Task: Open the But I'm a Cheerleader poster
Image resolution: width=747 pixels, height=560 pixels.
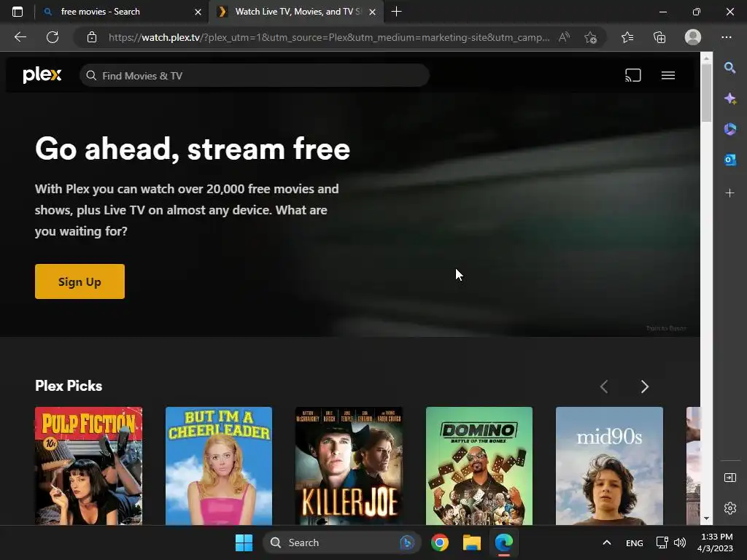Action: coord(219,466)
